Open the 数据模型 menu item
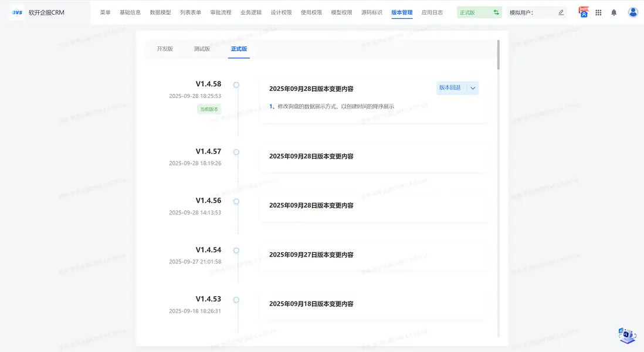This screenshot has width=644, height=352. click(160, 12)
